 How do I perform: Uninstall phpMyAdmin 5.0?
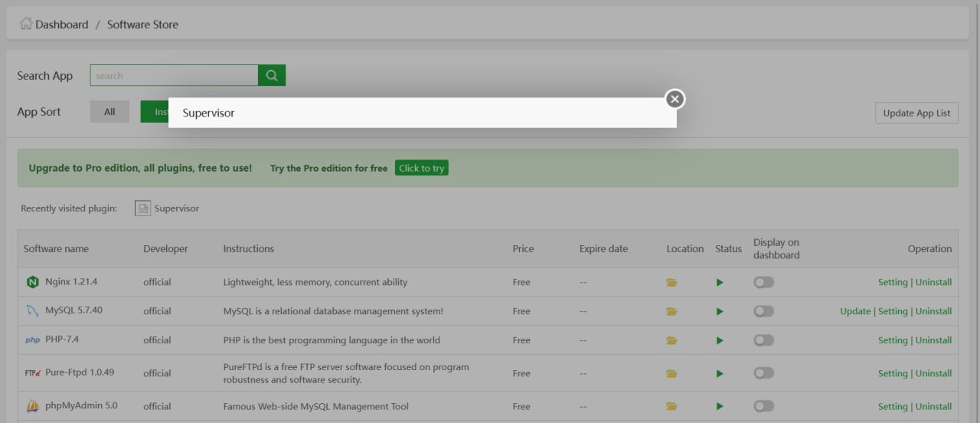[x=934, y=406]
